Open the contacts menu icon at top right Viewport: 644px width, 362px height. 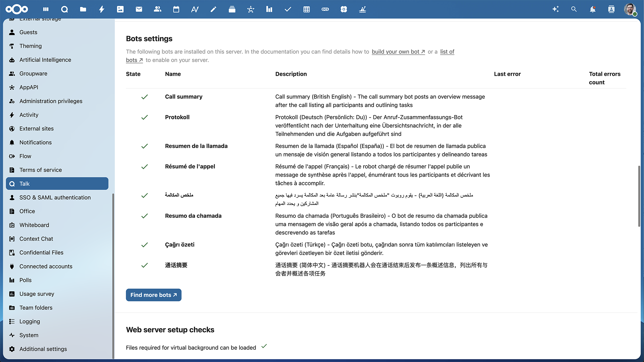[611, 9]
